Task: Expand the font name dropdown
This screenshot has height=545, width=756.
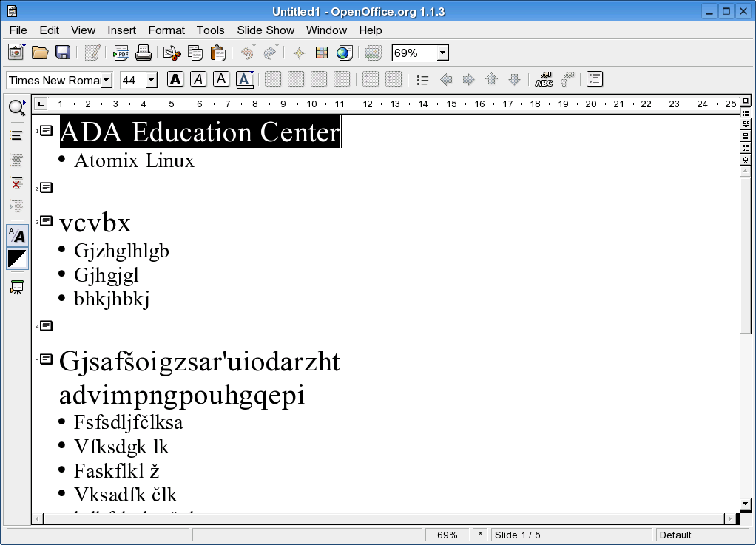Action: (107, 80)
